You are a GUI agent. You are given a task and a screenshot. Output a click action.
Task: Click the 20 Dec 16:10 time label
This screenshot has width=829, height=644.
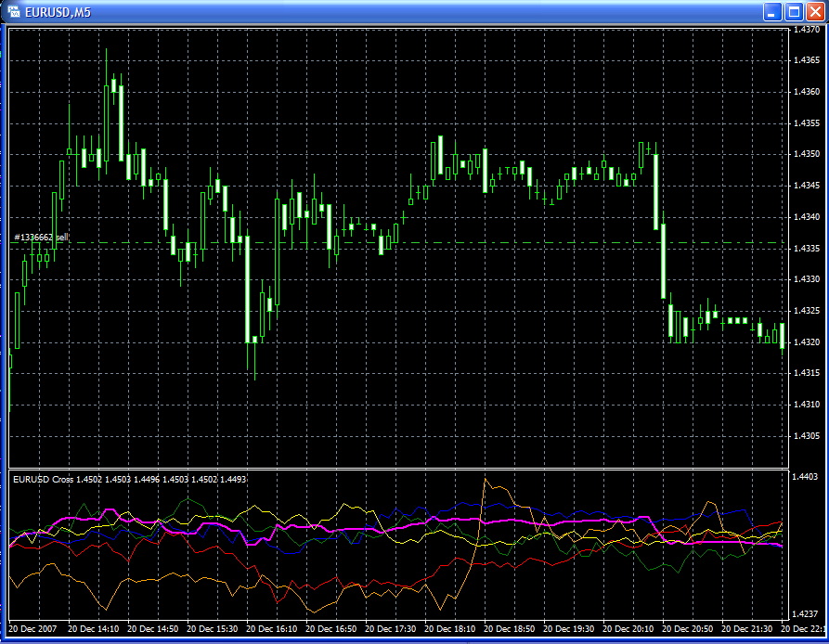click(x=272, y=628)
